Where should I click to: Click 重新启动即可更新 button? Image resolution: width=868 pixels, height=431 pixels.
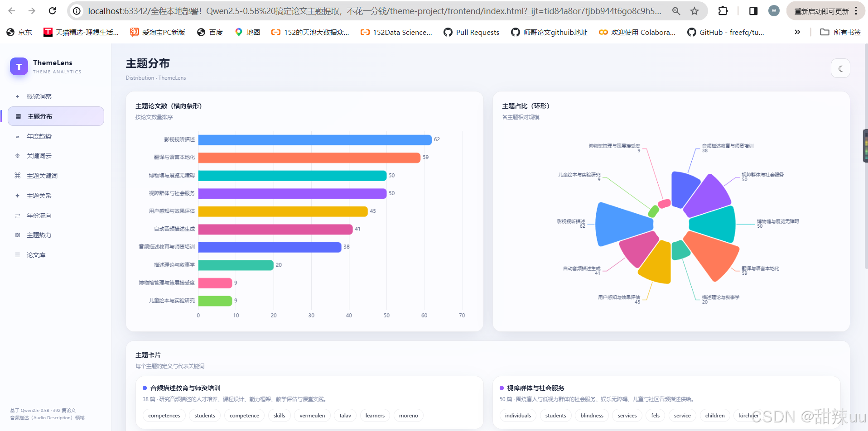tap(821, 11)
